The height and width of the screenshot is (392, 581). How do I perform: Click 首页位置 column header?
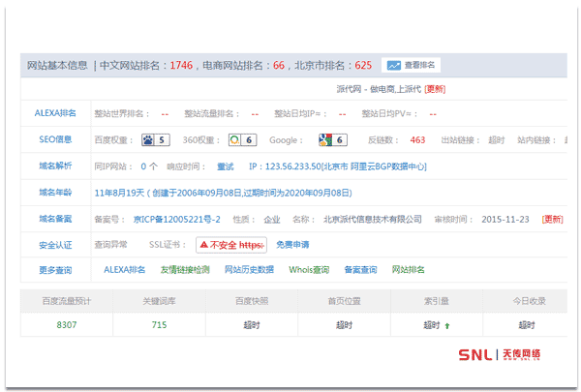344,301
